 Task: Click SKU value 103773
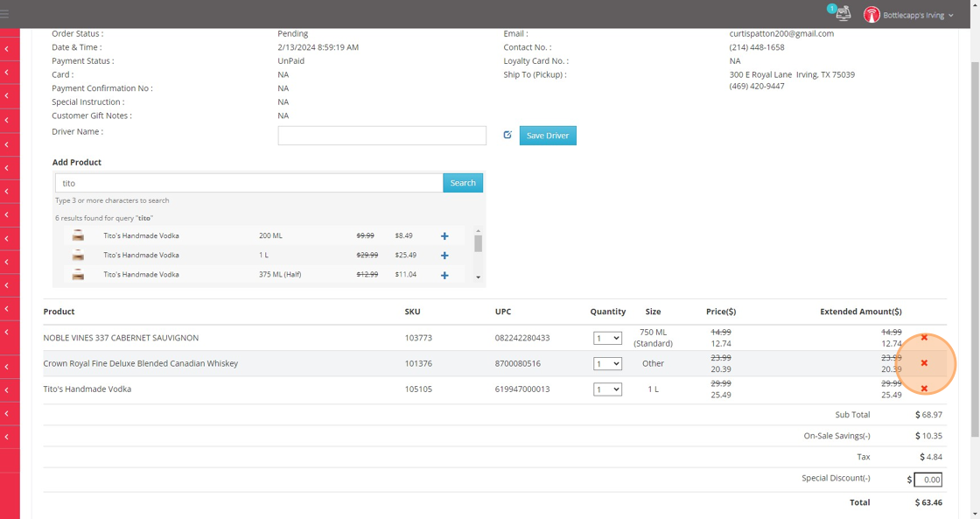(418, 338)
